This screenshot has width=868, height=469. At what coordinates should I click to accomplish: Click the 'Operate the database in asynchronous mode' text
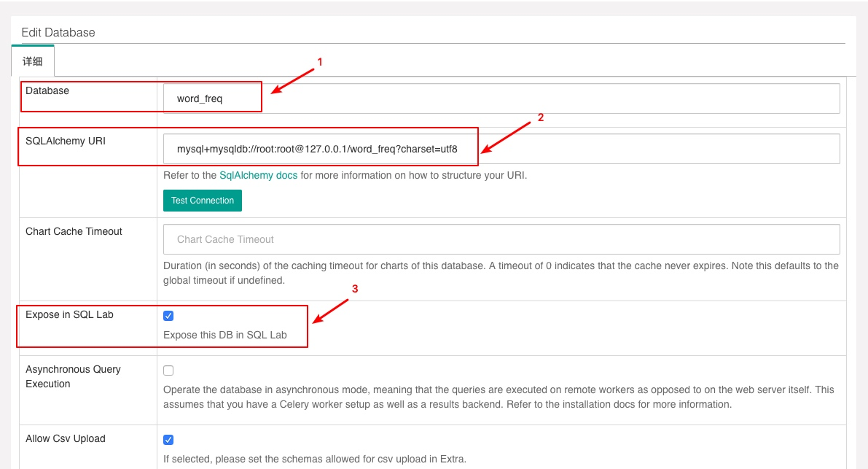[x=498, y=397]
